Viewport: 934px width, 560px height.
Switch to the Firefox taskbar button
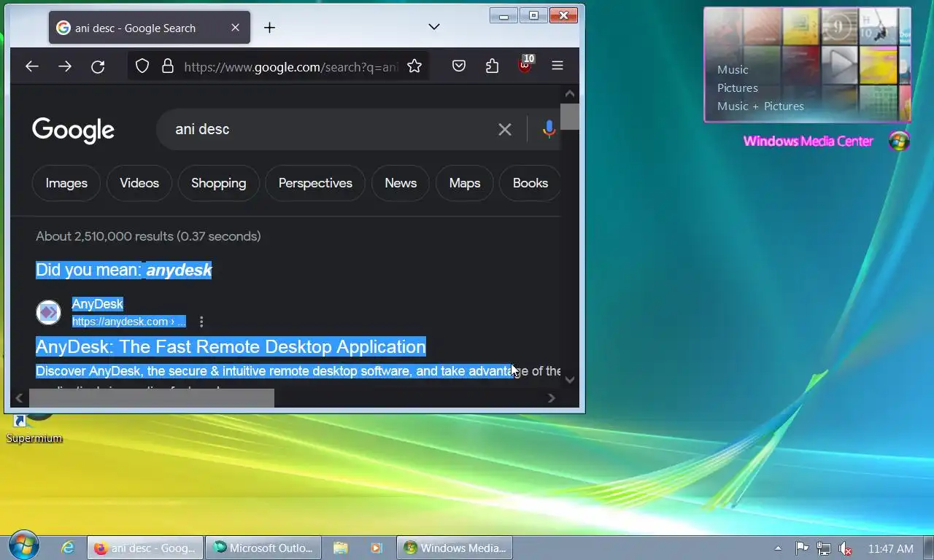click(x=145, y=548)
